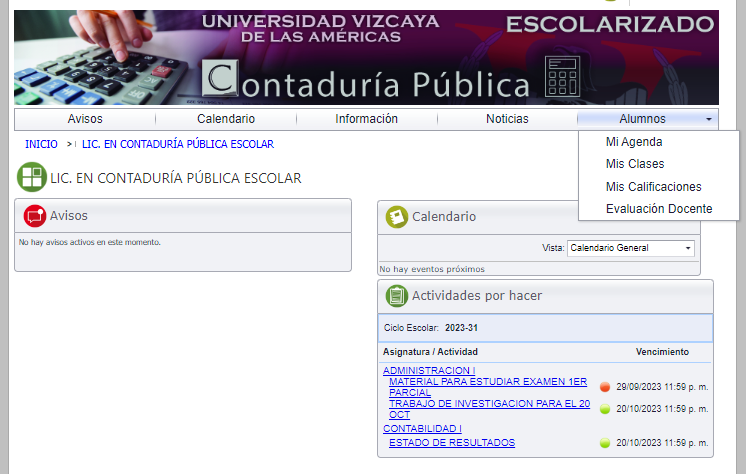Open the Avisos menu item
This screenshot has height=474, width=746.
(85, 119)
